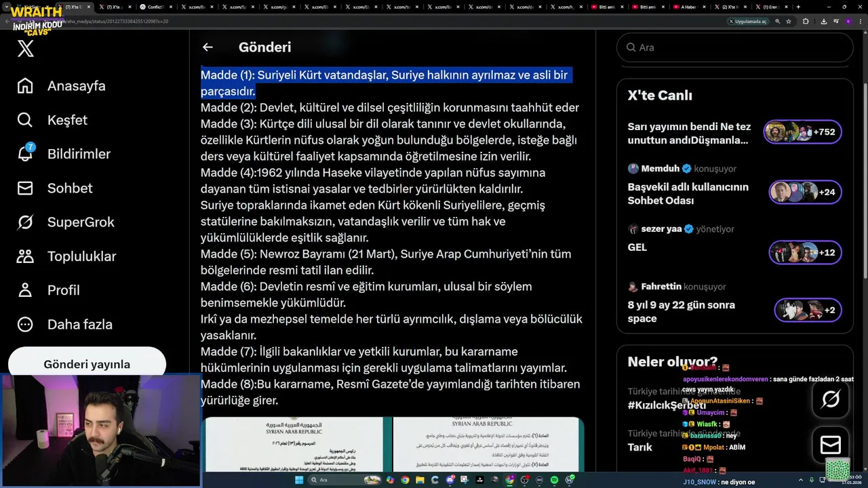Open Spotify from the taskbar
The width and height of the screenshot is (868, 488).
pos(554,480)
